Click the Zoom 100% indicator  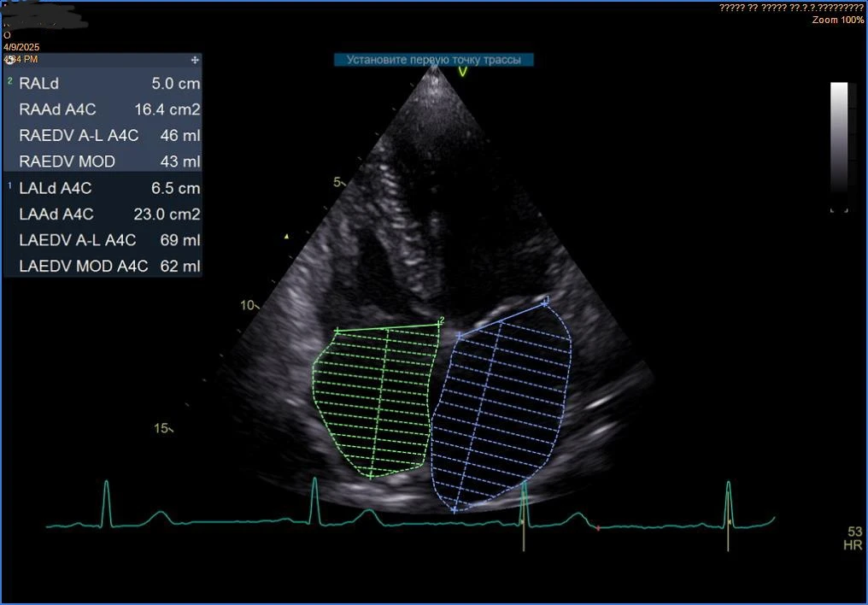pos(837,20)
